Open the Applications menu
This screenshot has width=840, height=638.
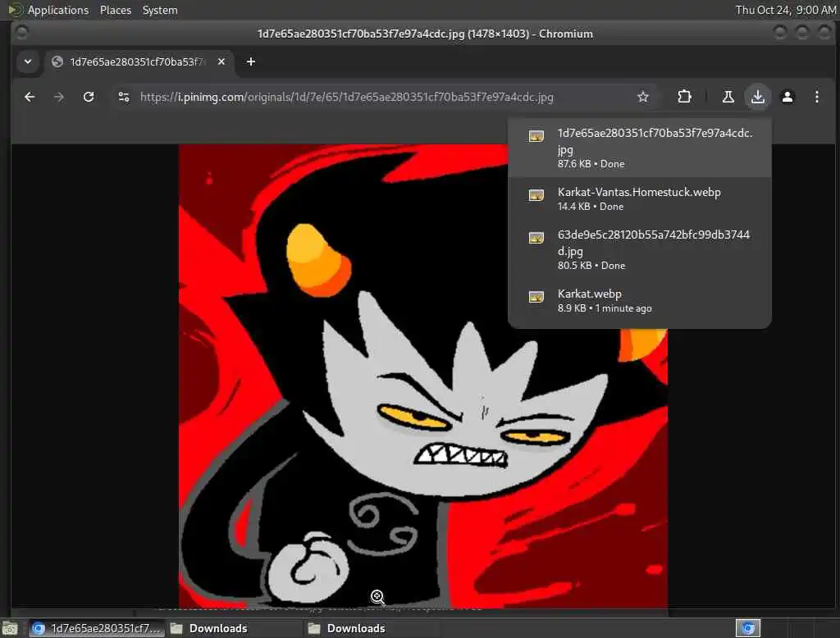58,10
